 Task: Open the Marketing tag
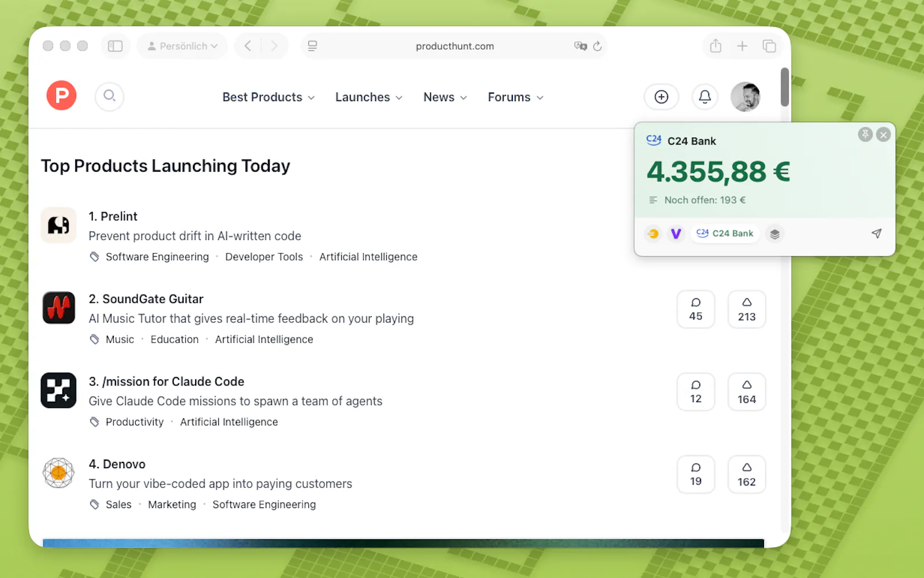tap(172, 505)
